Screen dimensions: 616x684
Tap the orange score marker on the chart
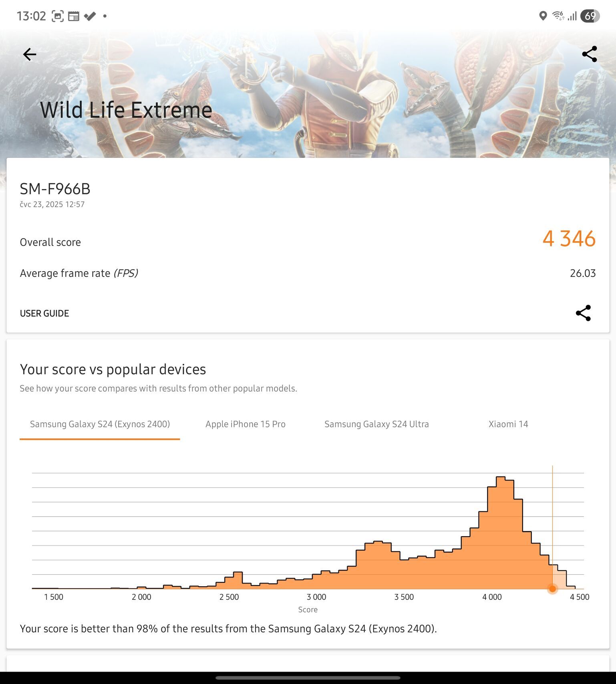coord(552,589)
